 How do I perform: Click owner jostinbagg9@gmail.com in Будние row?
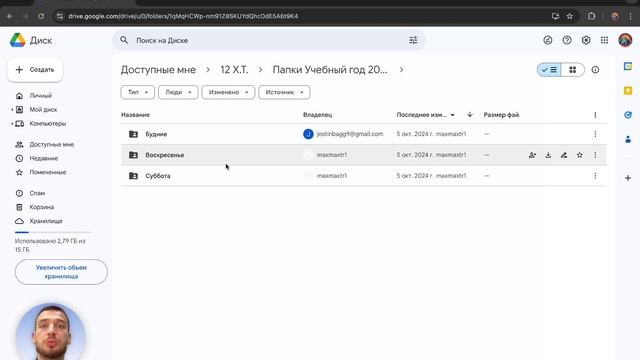coord(350,134)
